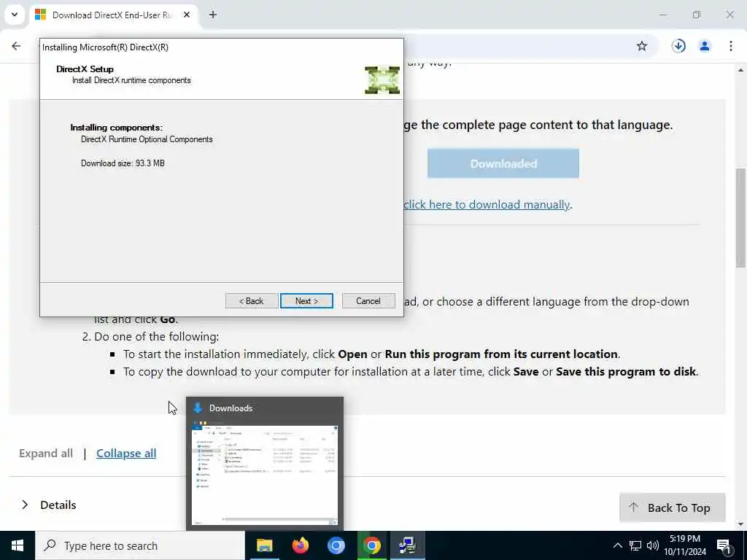
Task: Click the DirectX Runtime Optional Components text
Action: click(147, 139)
